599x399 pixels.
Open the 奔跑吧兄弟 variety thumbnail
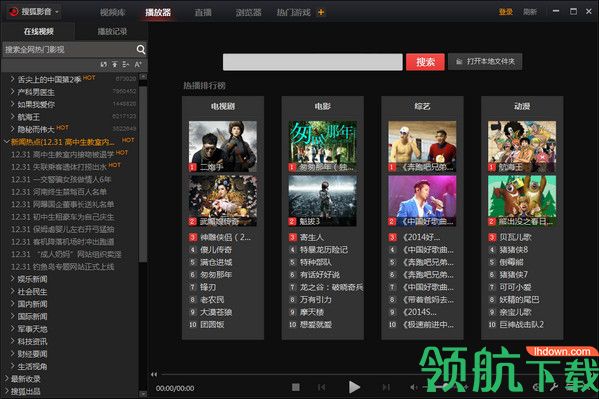422,146
